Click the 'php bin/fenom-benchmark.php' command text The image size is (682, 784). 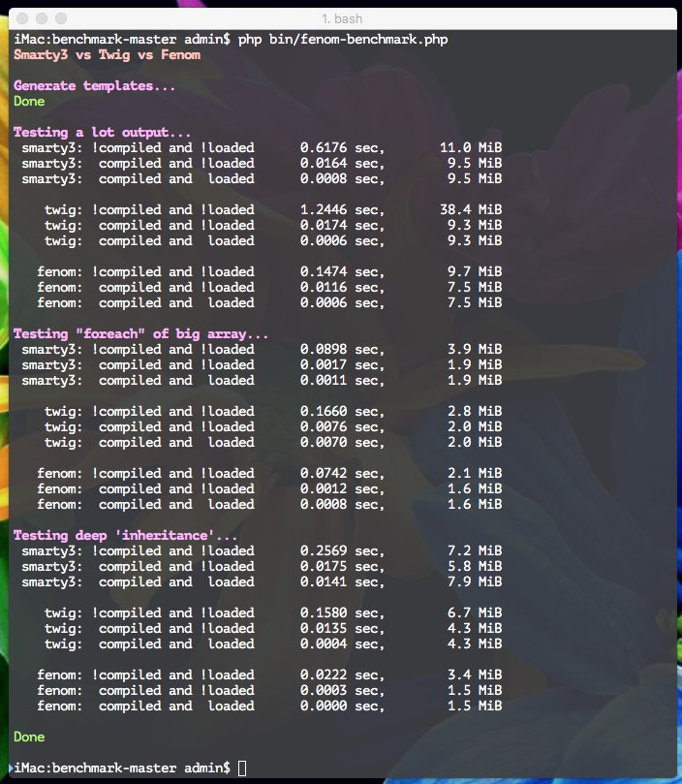[343, 40]
